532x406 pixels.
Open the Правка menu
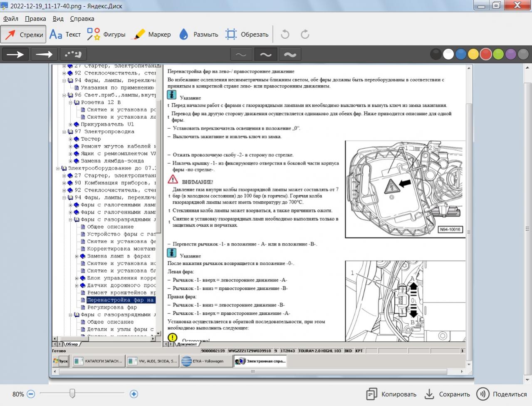[35, 18]
